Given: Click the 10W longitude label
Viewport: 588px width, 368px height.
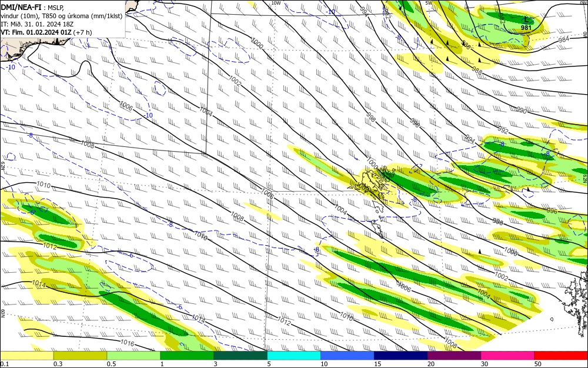Looking at the screenshot, I should (x=276, y=3).
